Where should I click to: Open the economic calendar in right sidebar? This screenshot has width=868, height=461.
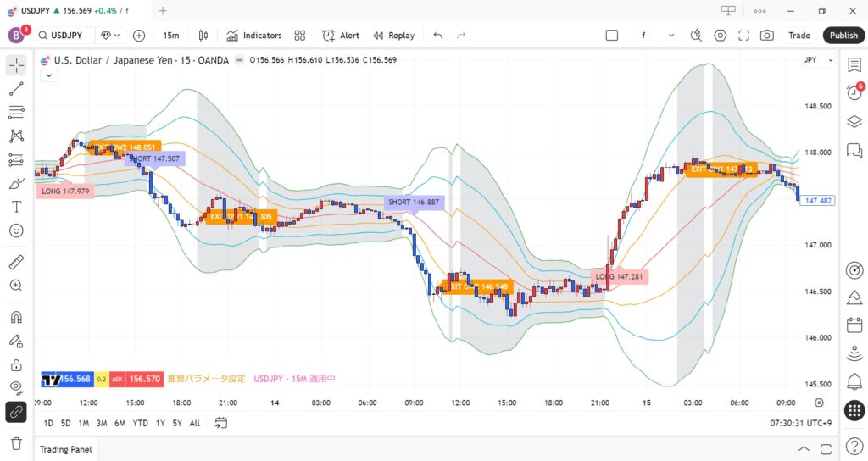coord(854,325)
